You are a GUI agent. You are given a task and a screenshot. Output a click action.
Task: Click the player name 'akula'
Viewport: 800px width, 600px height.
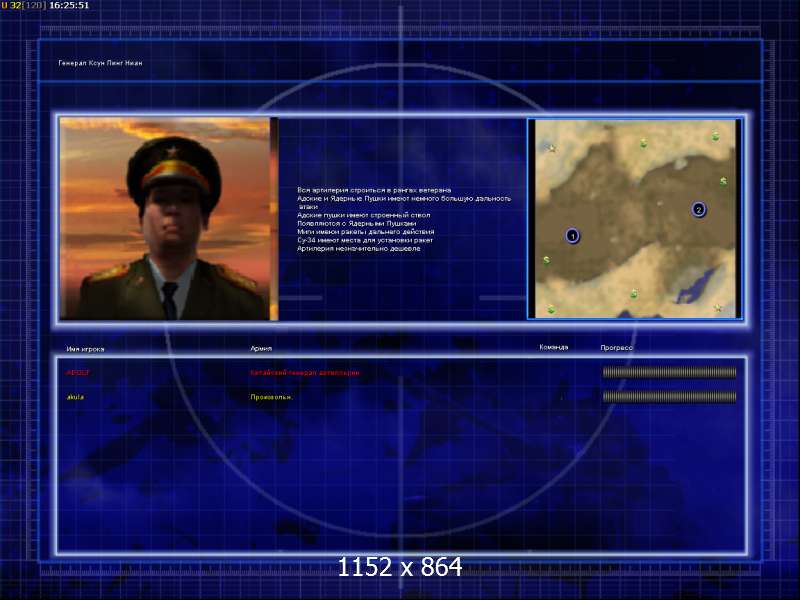click(76, 396)
